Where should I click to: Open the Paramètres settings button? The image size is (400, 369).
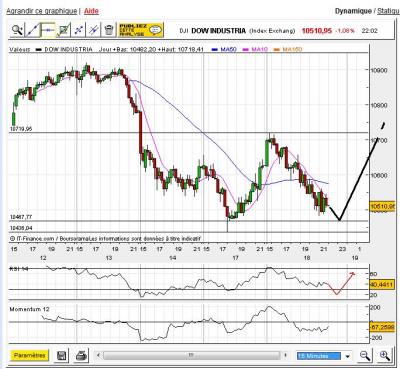pyautogui.click(x=29, y=356)
